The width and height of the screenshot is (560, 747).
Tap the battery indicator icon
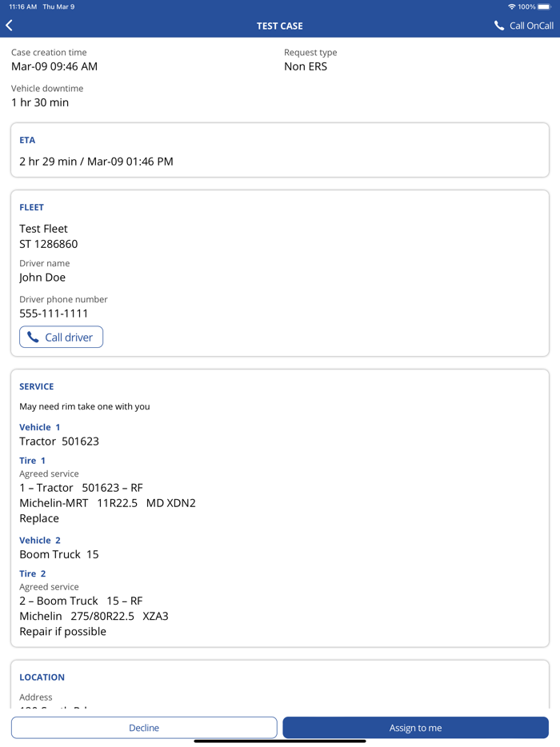click(544, 6)
